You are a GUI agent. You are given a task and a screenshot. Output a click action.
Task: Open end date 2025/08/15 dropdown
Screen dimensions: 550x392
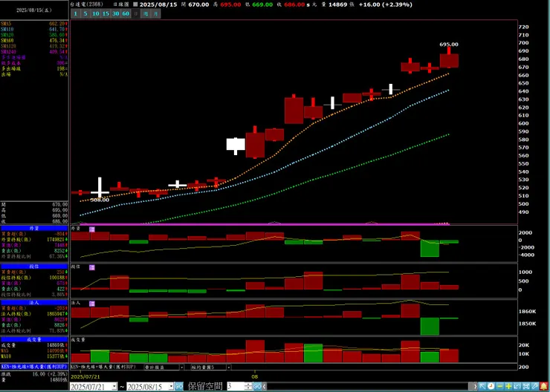[171, 386]
